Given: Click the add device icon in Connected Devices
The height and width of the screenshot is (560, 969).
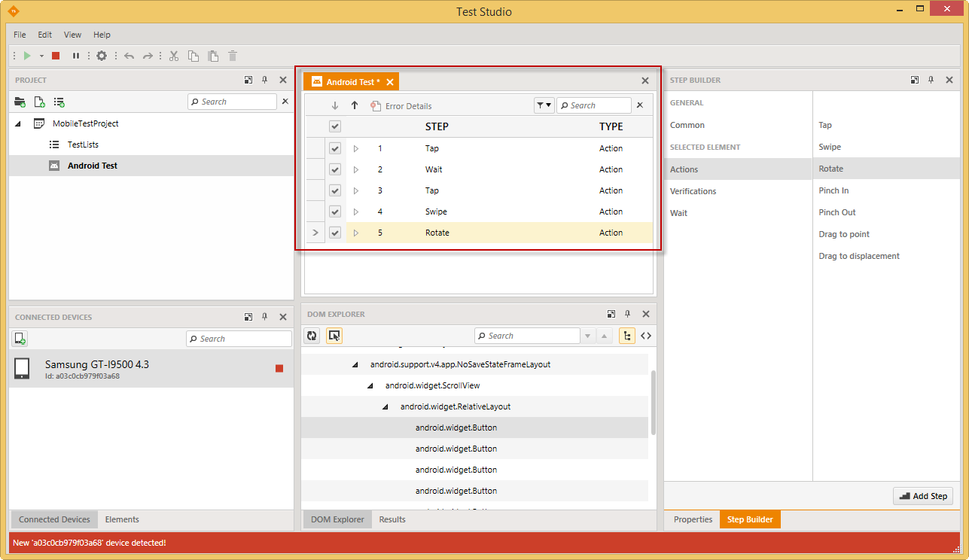Looking at the screenshot, I should tap(20, 339).
